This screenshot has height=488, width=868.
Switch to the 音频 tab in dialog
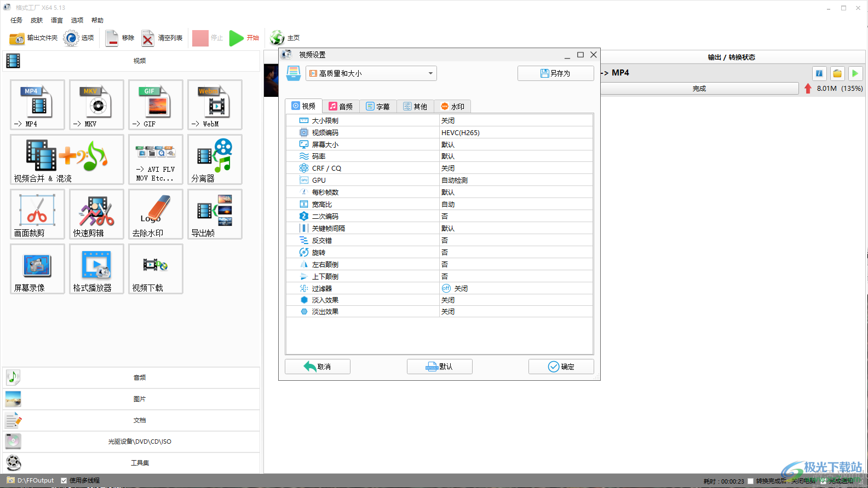(341, 106)
